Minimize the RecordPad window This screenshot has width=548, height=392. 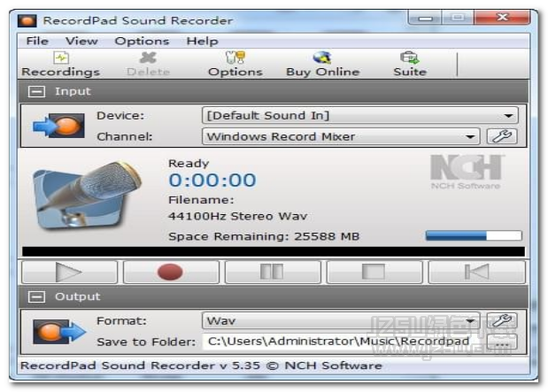point(425,18)
